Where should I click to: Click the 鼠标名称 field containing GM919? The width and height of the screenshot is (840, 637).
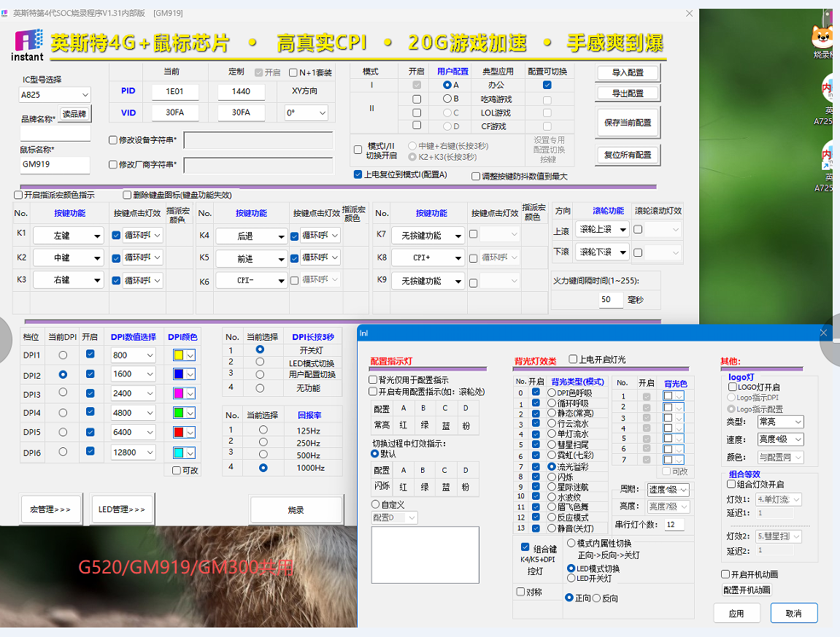coord(55,165)
